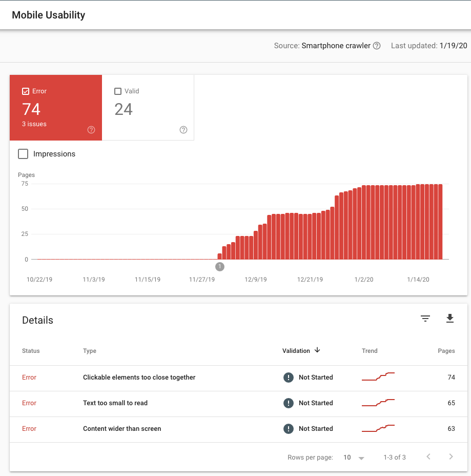The width and height of the screenshot is (471, 476).
Task: Go to next page of results
Action: [x=451, y=457]
